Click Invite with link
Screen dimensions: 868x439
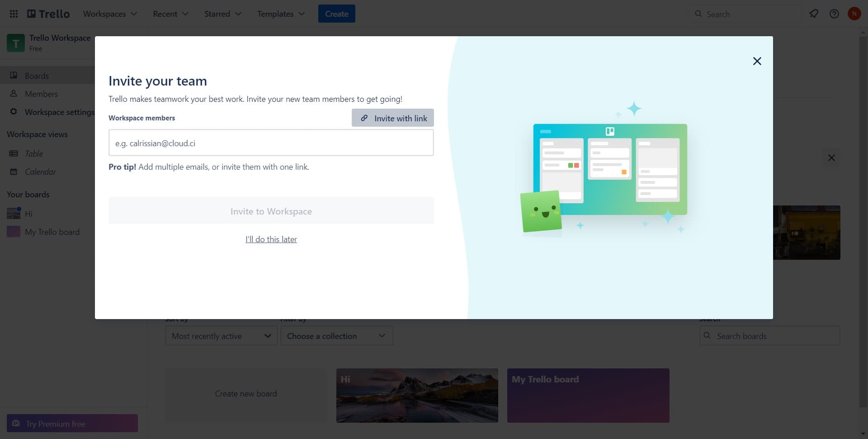tap(392, 118)
